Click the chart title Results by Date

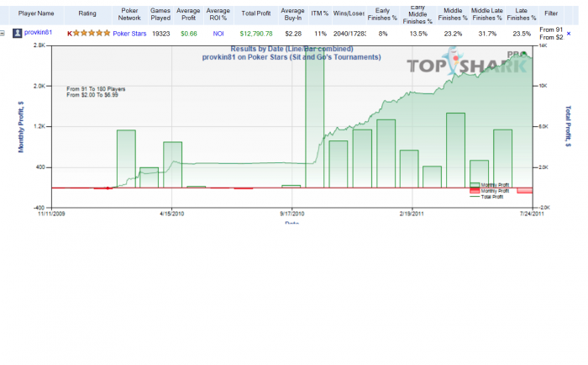291,49
